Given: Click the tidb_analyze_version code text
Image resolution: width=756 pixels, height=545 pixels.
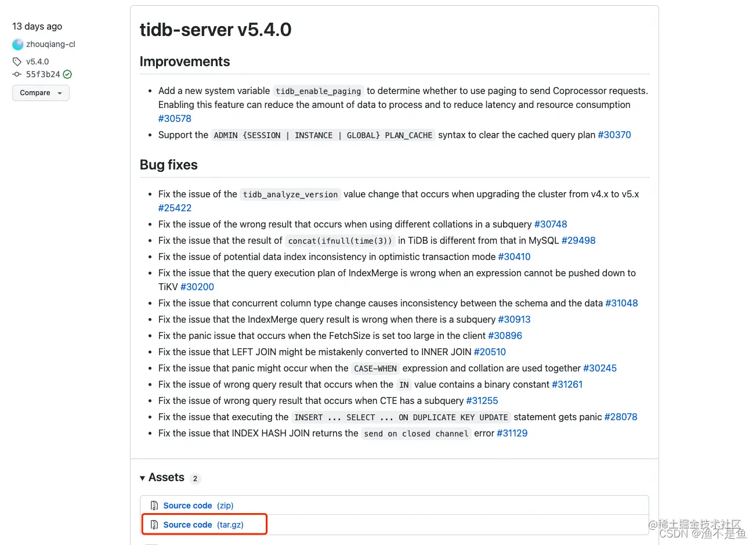Looking at the screenshot, I should 290,194.
